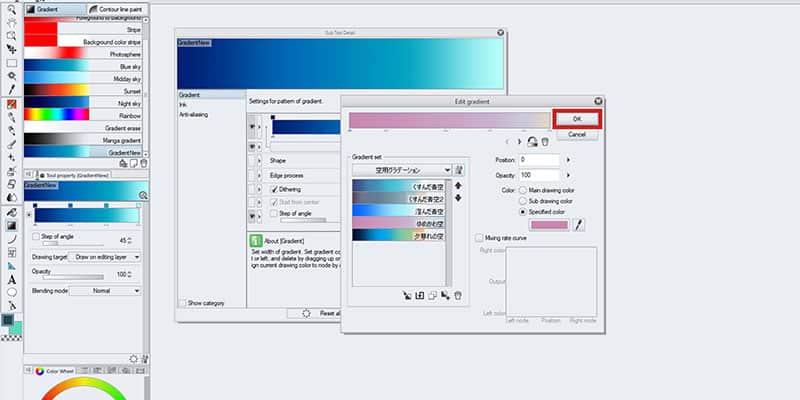Select the orange Pen tool icon
Viewport: 800px width, 400px height.
point(11,104)
